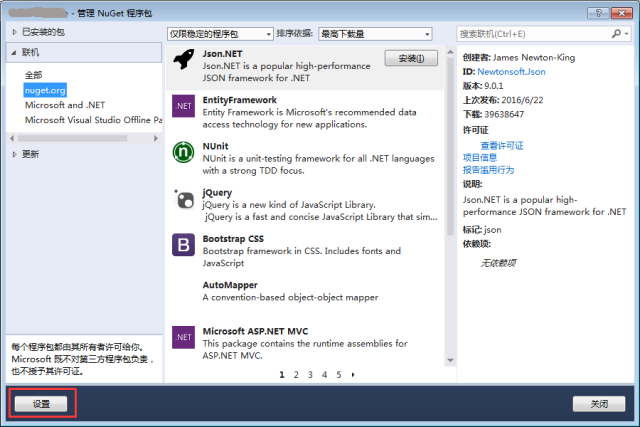
Task: Click the EntityFramework .NET icon
Action: [x=183, y=106]
